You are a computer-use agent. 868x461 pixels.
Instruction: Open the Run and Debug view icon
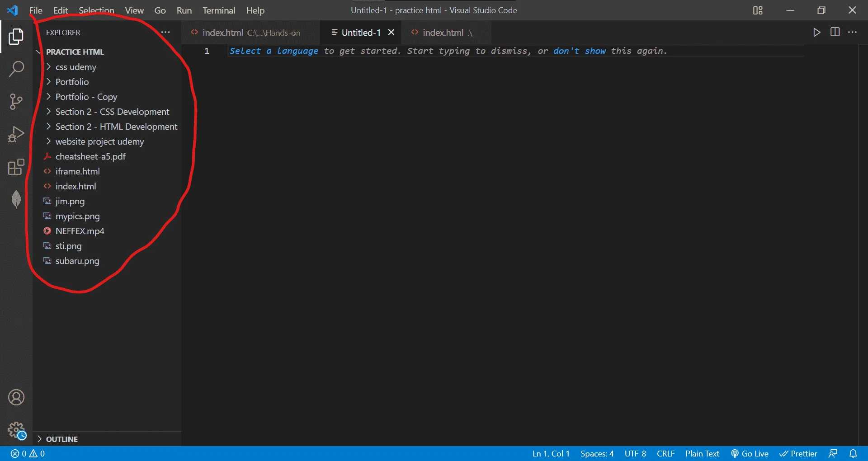[16, 134]
